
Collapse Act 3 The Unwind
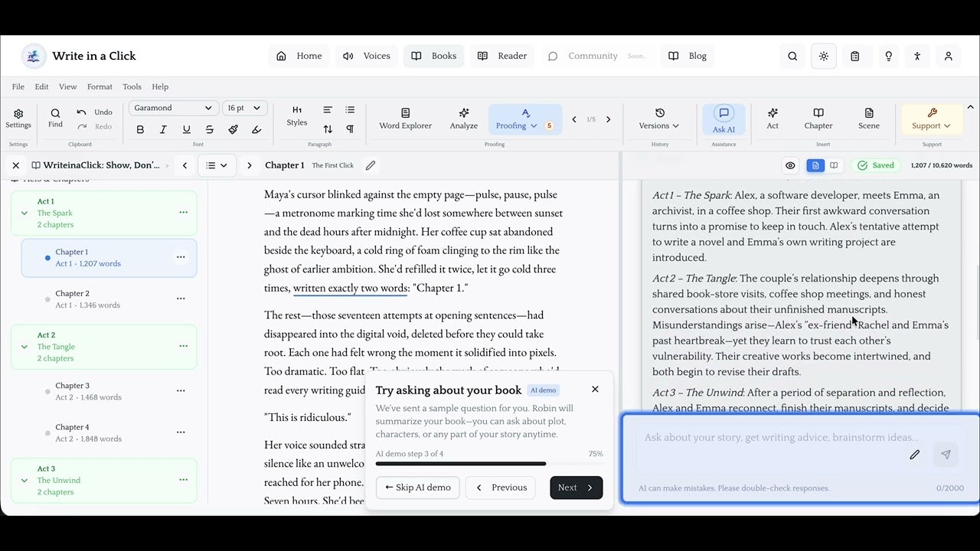(x=24, y=481)
